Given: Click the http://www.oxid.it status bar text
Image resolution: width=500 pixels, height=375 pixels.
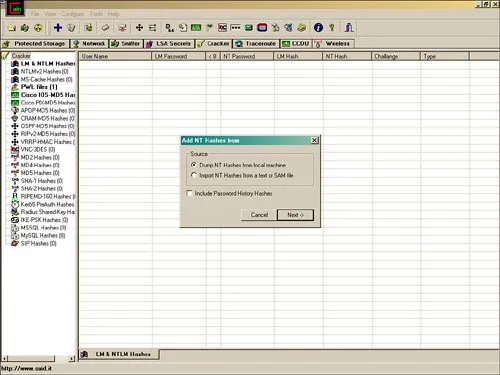Looking at the screenshot, I should coord(26,369).
